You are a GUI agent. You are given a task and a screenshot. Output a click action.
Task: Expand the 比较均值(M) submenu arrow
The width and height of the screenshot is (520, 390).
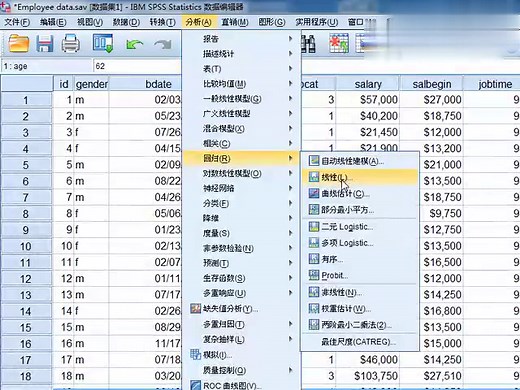291,83
